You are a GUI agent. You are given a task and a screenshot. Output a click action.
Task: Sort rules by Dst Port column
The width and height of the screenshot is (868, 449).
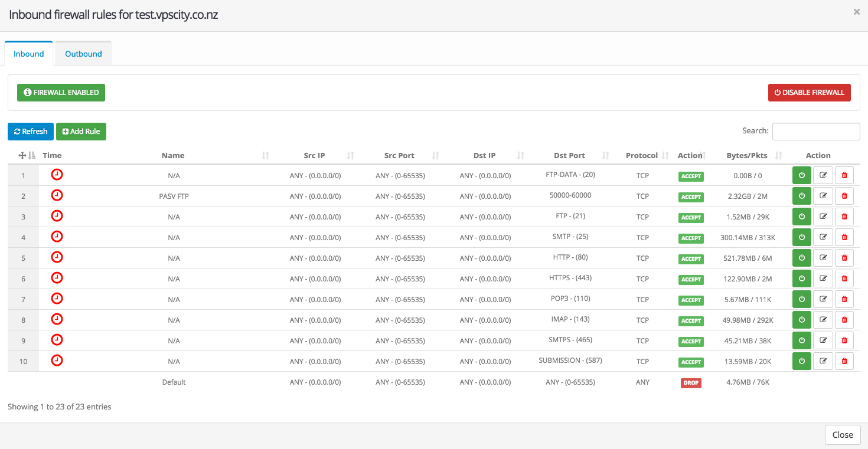coord(569,156)
